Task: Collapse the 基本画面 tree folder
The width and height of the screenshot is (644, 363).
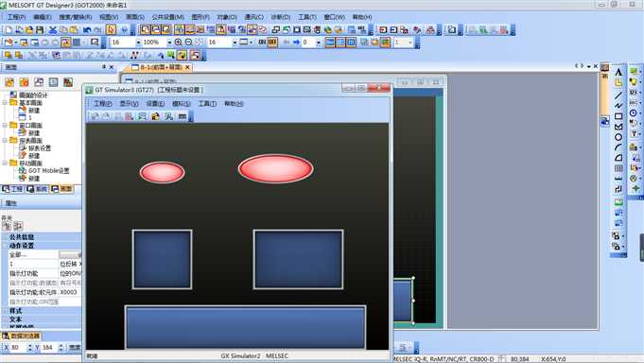Action: pos(5,103)
